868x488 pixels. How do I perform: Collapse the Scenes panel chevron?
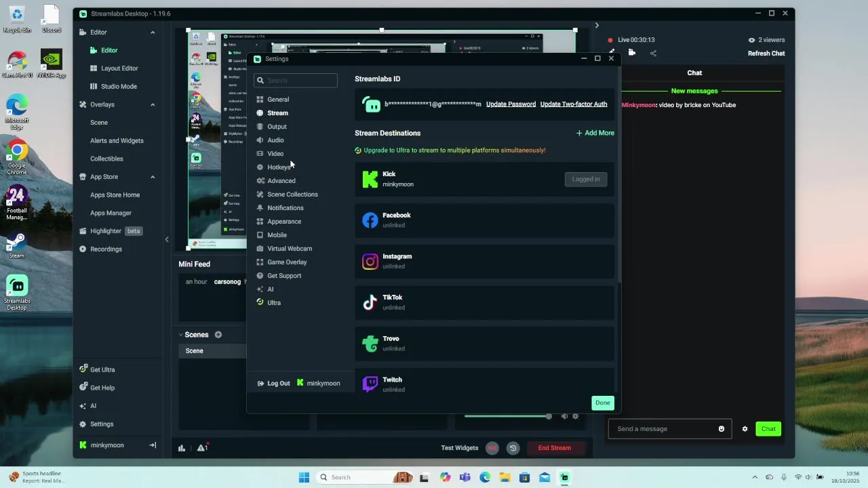(x=181, y=335)
